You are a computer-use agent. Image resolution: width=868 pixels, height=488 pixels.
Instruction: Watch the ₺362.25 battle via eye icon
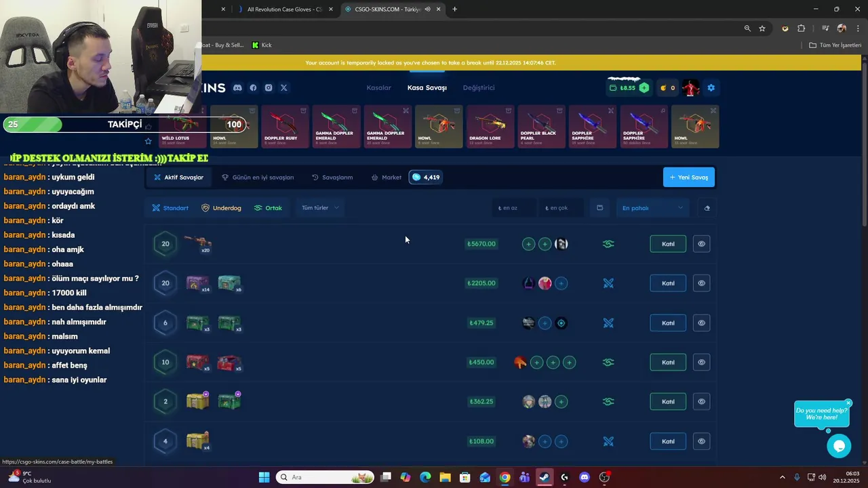701,401
